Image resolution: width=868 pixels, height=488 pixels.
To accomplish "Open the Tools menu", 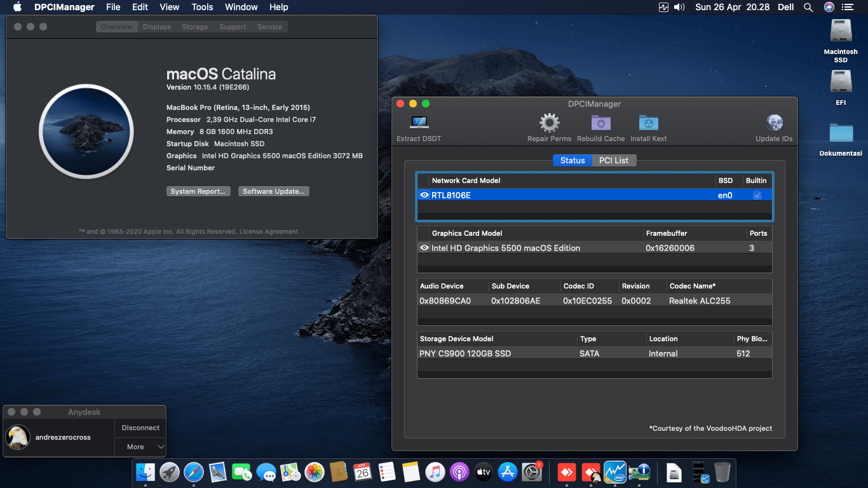I will click(202, 7).
